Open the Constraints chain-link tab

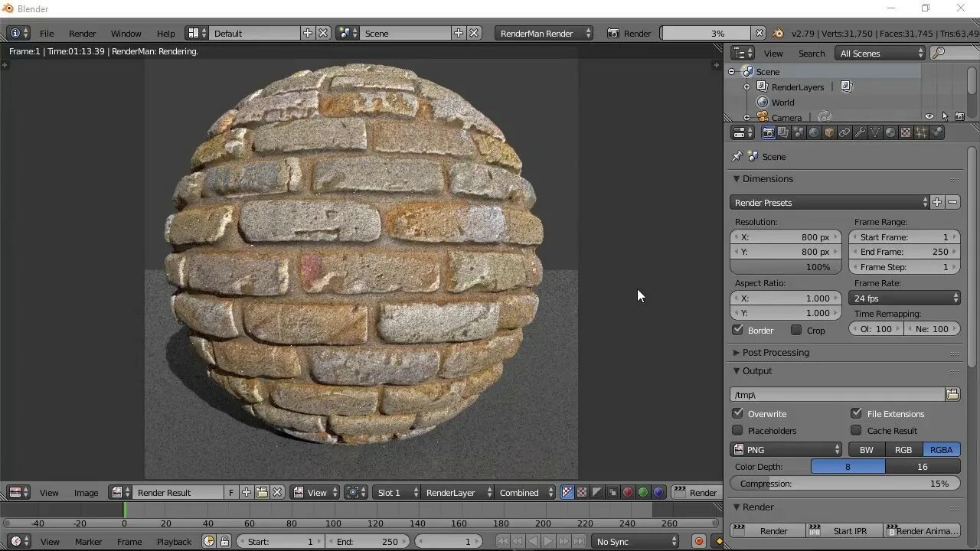(x=844, y=132)
